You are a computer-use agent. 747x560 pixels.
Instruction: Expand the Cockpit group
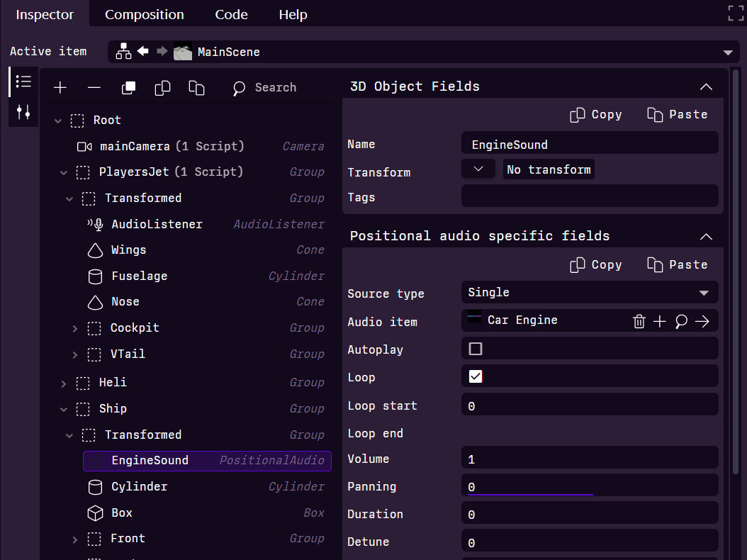(x=74, y=327)
